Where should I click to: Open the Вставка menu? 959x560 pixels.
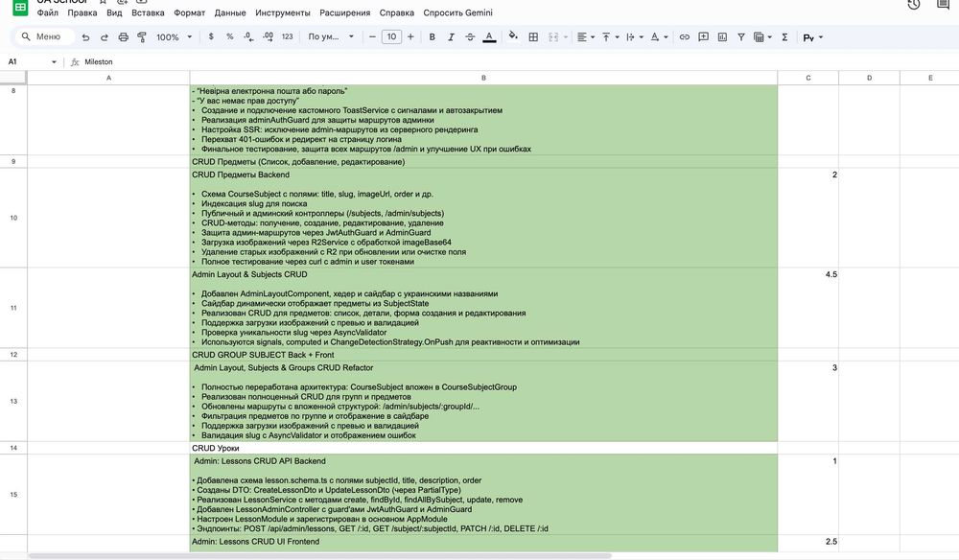click(148, 12)
